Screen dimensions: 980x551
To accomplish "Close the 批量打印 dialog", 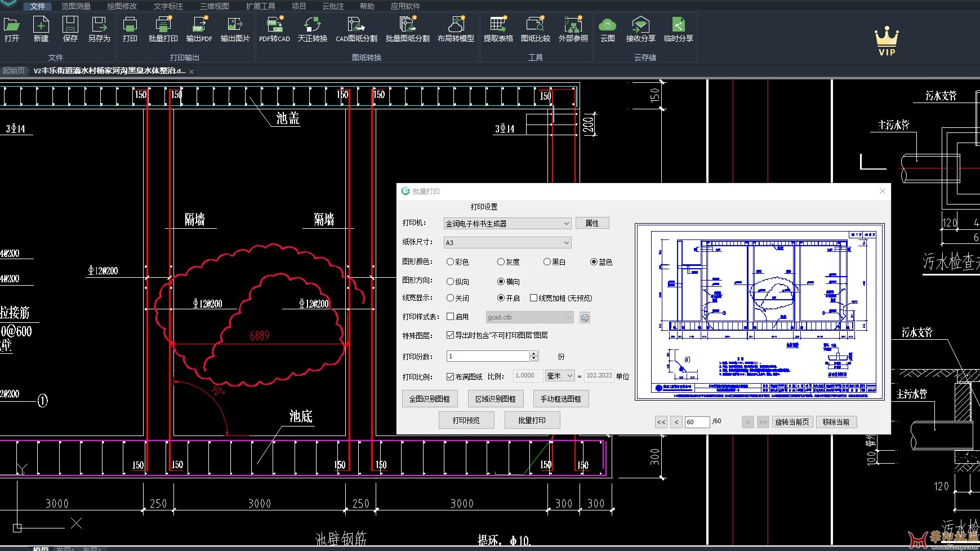I will click(x=883, y=191).
